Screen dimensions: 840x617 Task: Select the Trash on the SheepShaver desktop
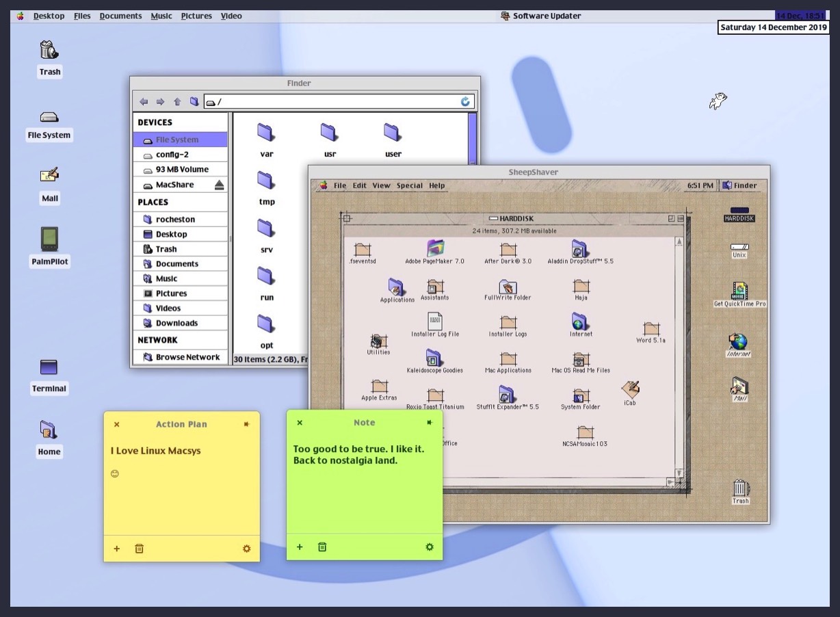tap(740, 488)
